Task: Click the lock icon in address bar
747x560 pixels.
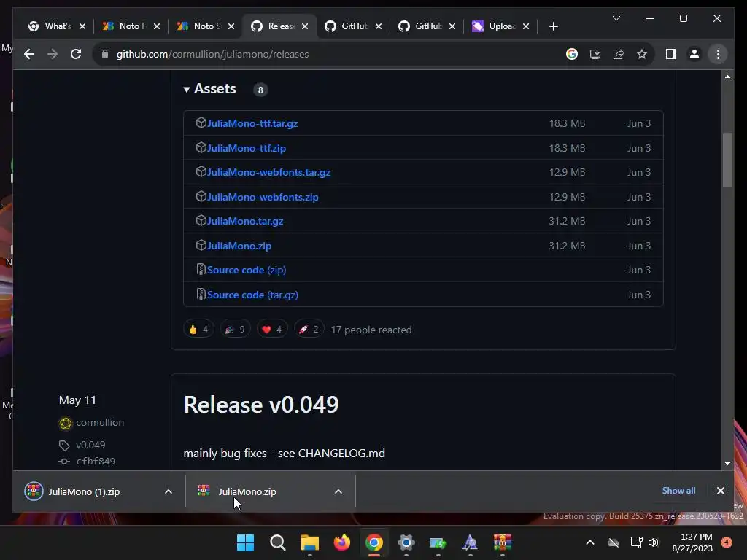Action: [x=105, y=54]
